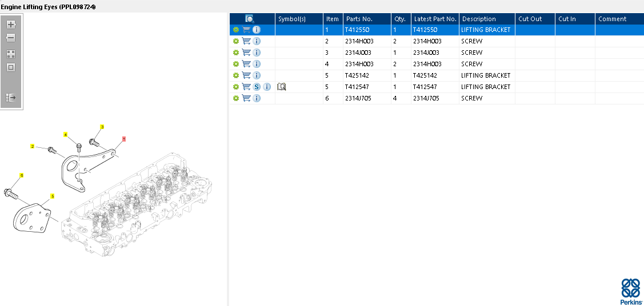Click the single square fit-view icon
The image size is (644, 306).
pyautogui.click(x=11, y=68)
